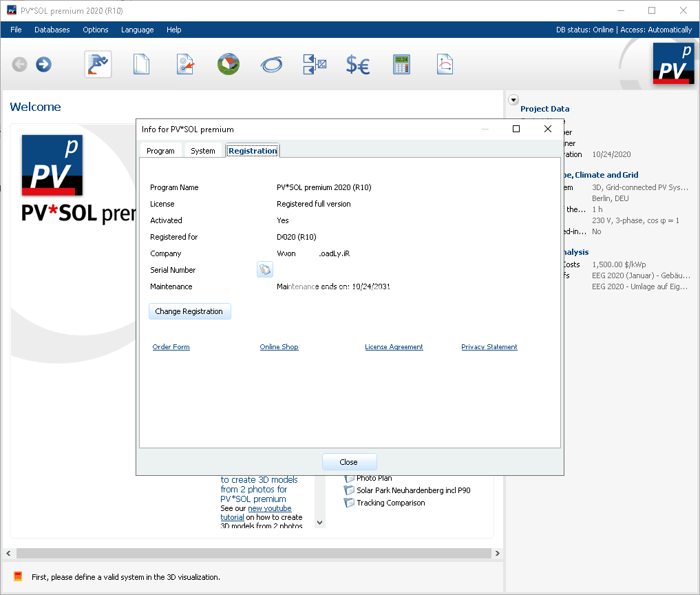Open the circuit diagram plans icon

tap(315, 64)
